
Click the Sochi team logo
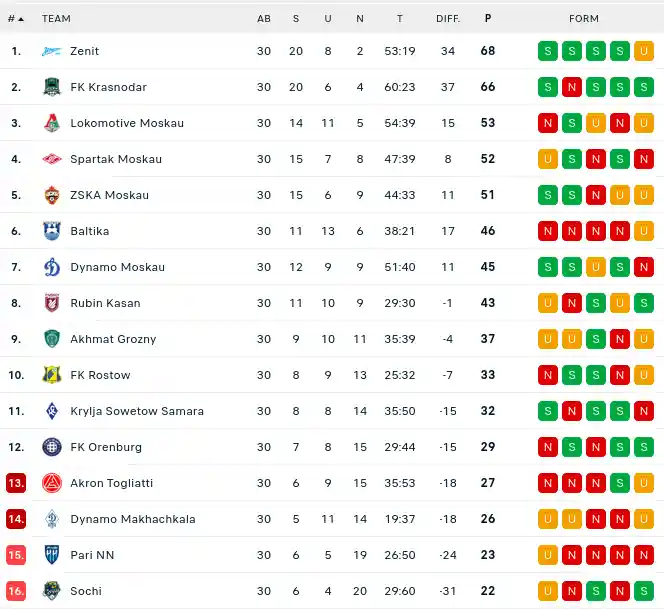(52, 591)
